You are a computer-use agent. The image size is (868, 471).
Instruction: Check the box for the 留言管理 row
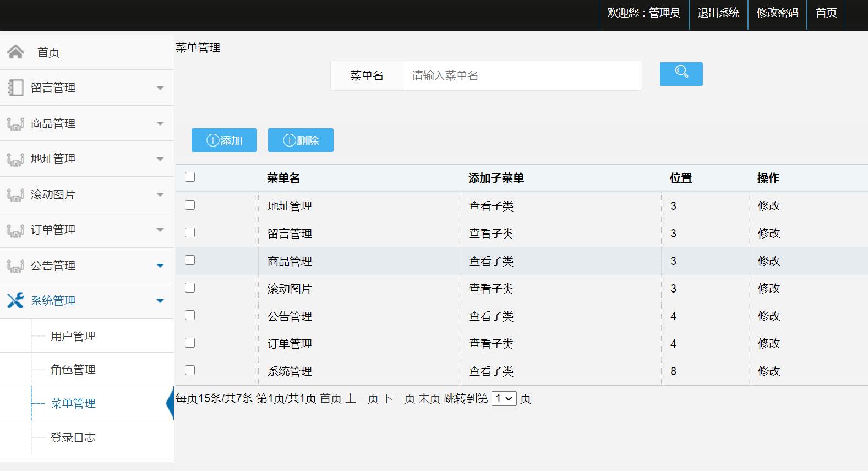(x=190, y=232)
